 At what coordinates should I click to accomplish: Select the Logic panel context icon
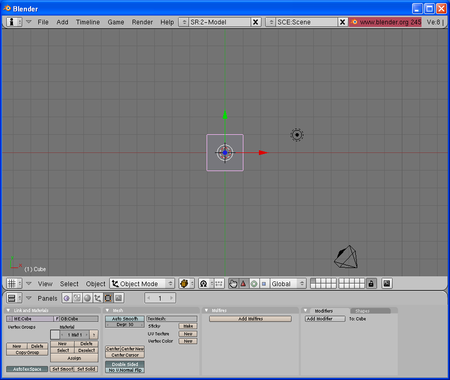click(x=67, y=298)
